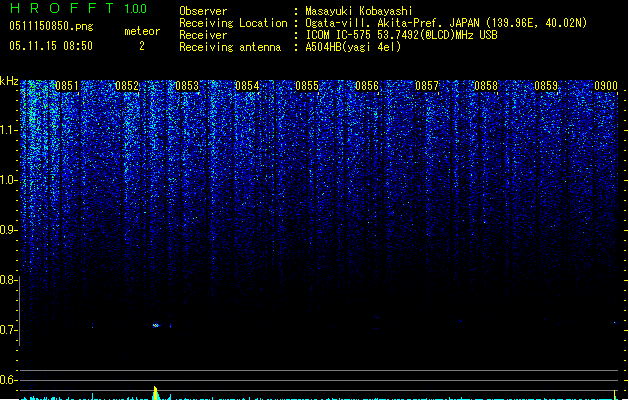Screen dimensions: 629x400
Task: Click the 0.6 kHz axis label
Action: point(8,380)
